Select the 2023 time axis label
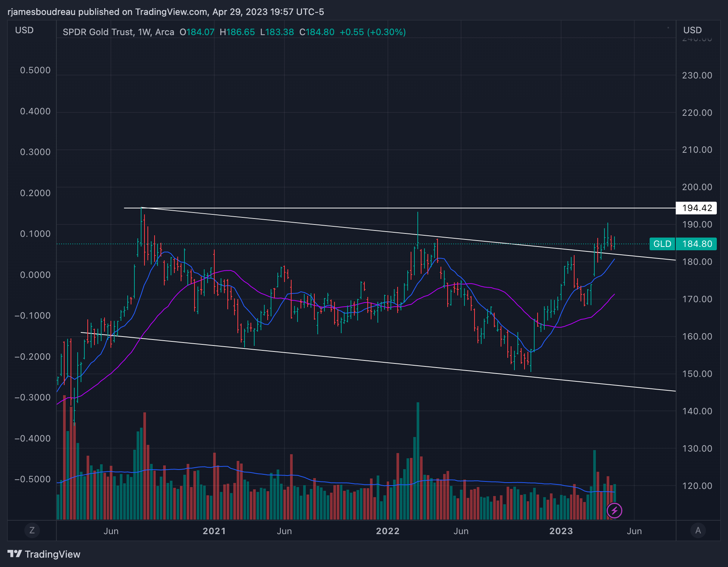Viewport: 728px width, 567px height. 561,531
